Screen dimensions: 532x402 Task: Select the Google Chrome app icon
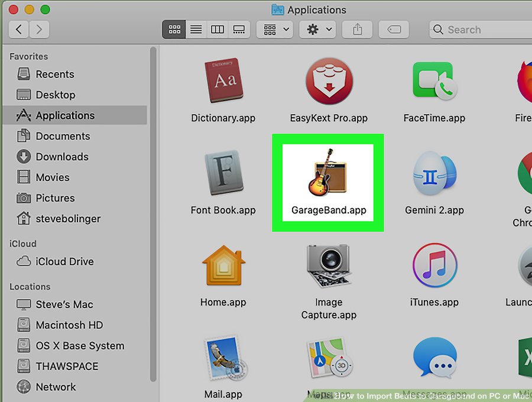click(524, 173)
